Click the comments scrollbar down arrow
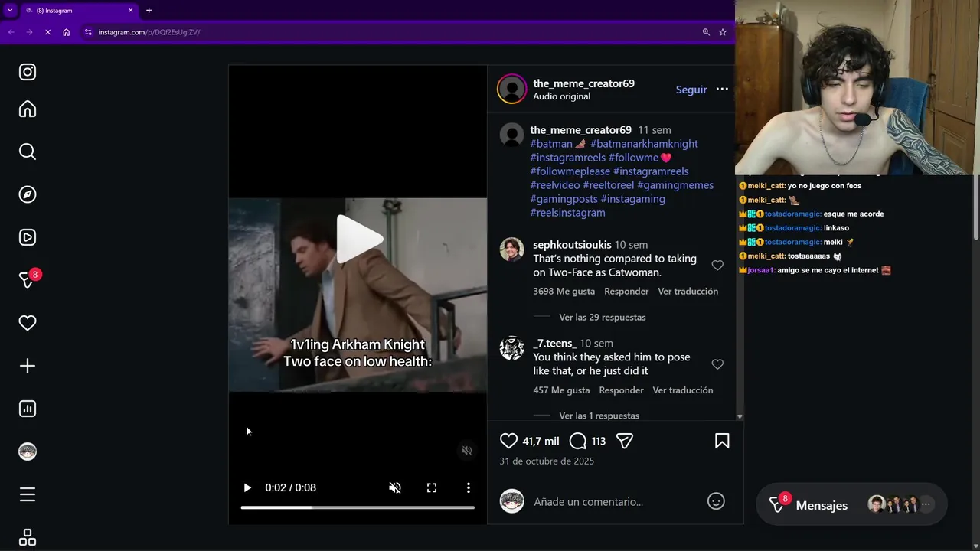This screenshot has height=551, width=980. click(740, 416)
